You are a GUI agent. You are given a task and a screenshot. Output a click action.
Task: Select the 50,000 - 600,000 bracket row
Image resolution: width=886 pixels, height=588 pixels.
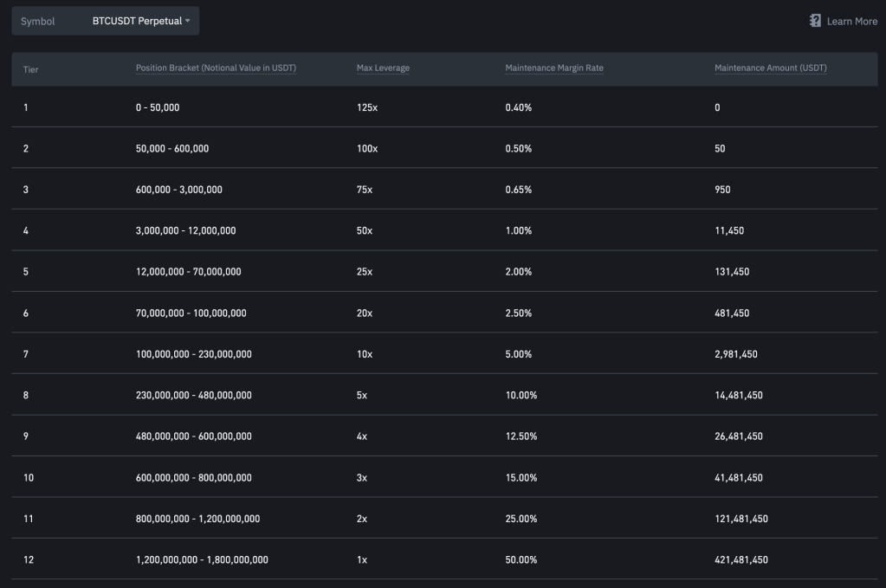[171, 149]
